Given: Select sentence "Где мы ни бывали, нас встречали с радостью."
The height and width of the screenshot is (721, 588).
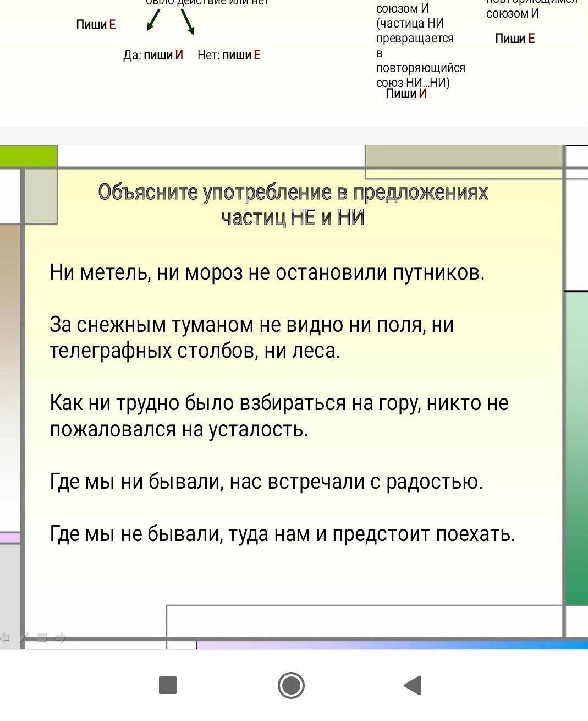Looking at the screenshot, I should pos(266,482).
